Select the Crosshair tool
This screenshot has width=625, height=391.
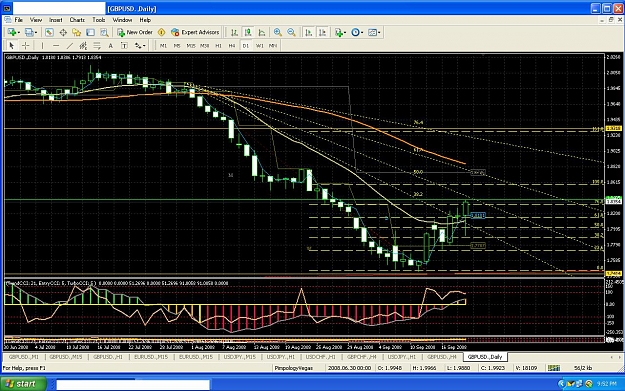[26, 46]
